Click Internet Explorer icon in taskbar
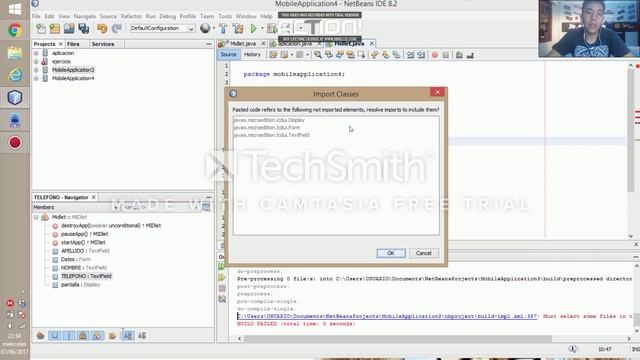The width and height of the screenshot is (640, 360). click(15, 75)
